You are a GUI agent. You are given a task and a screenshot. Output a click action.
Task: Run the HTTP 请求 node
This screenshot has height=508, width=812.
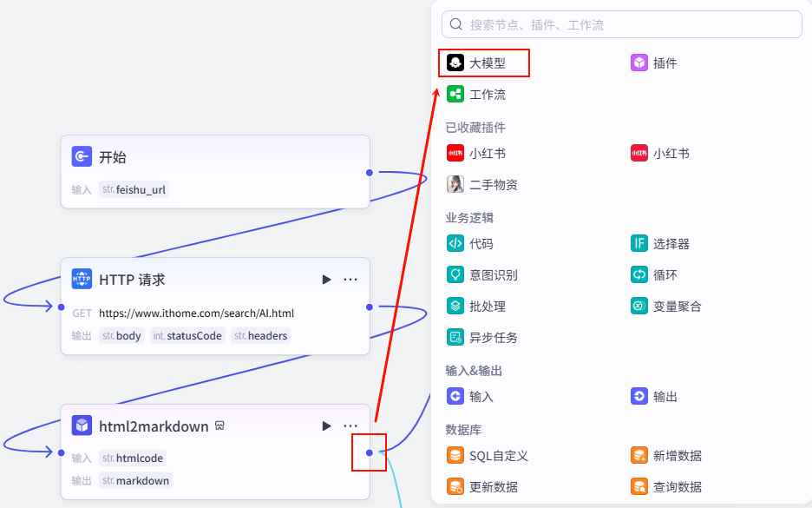pyautogui.click(x=326, y=280)
